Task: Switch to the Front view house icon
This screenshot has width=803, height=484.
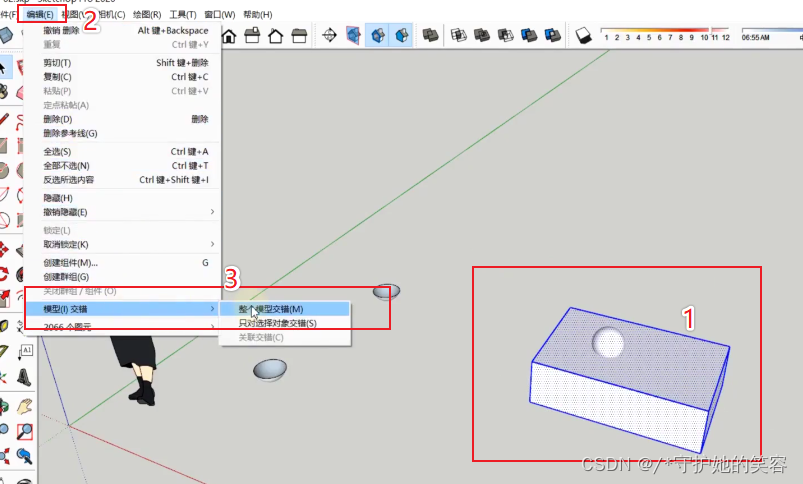Action: coord(229,36)
